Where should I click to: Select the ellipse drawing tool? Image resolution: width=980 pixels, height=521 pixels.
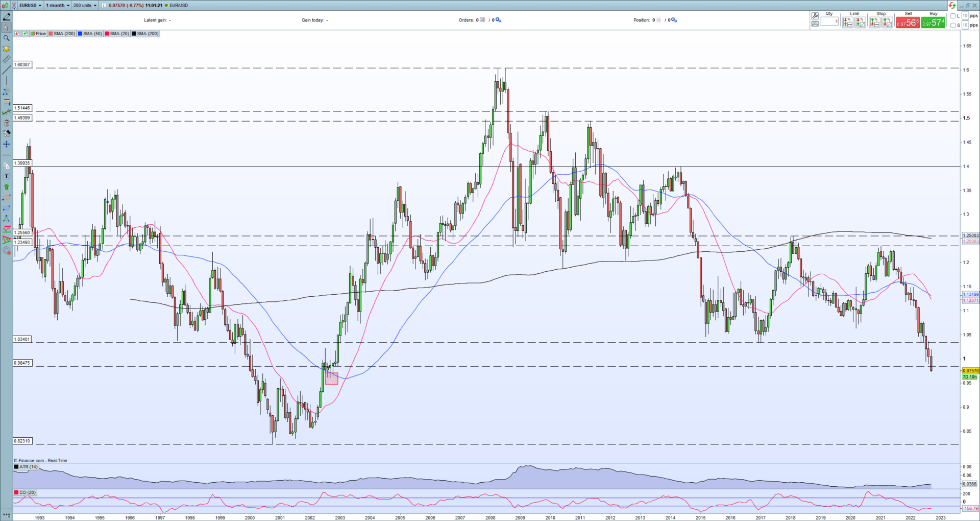pyautogui.click(x=7, y=197)
